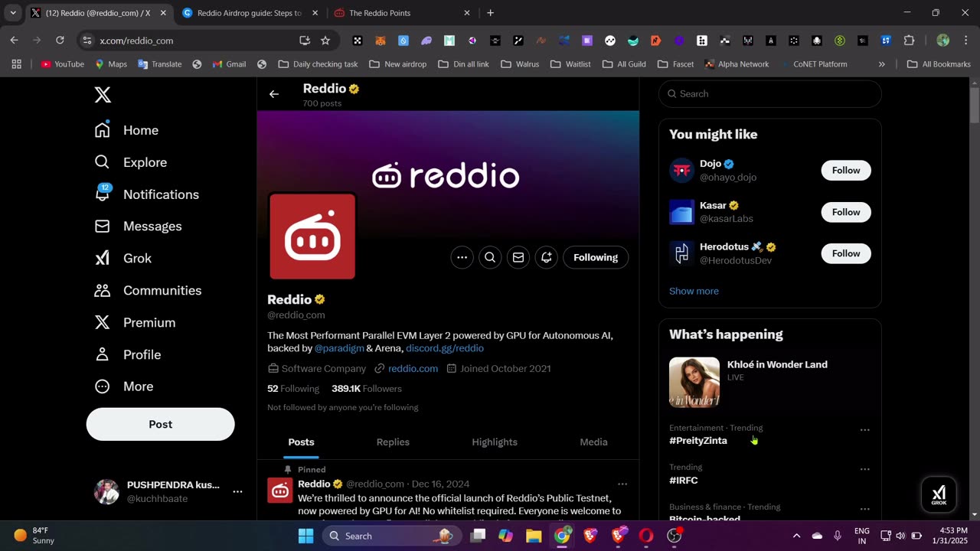Open Chrome extensions puzzle icon
980x551 pixels.
click(x=910, y=41)
